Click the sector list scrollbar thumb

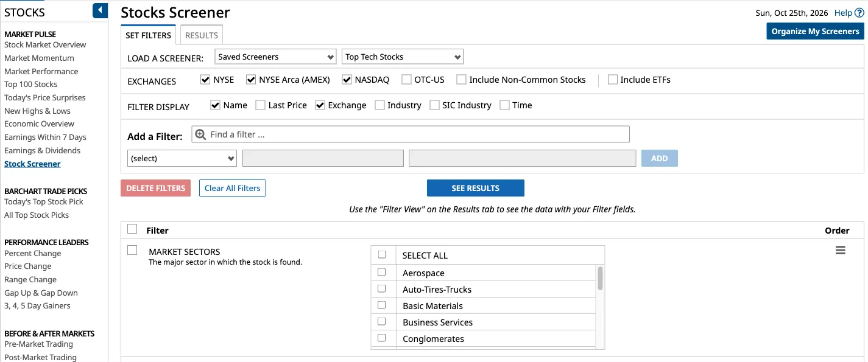pyautogui.click(x=601, y=277)
